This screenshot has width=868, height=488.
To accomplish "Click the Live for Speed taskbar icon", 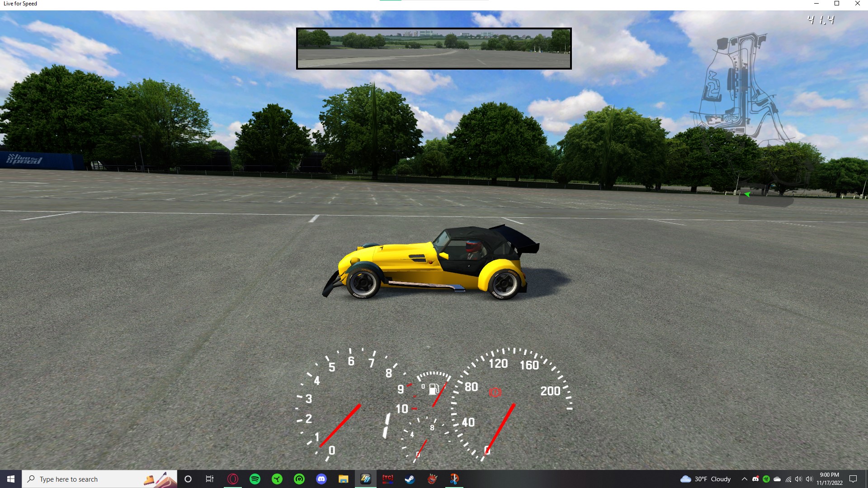I will tap(366, 479).
